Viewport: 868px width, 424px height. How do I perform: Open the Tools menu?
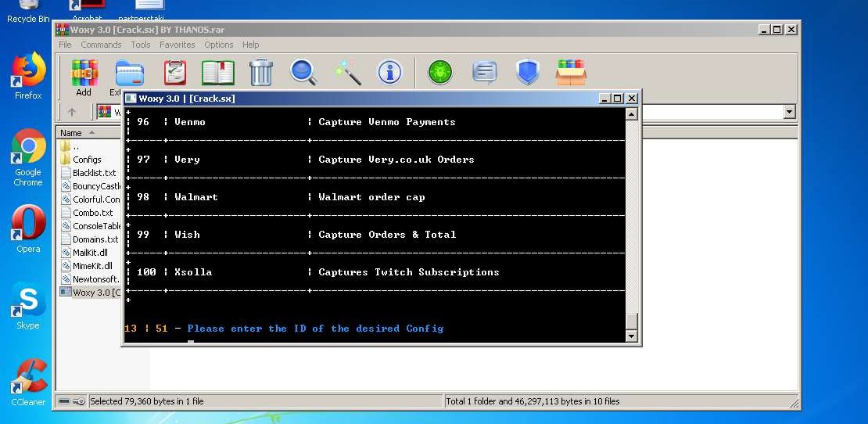point(141,45)
